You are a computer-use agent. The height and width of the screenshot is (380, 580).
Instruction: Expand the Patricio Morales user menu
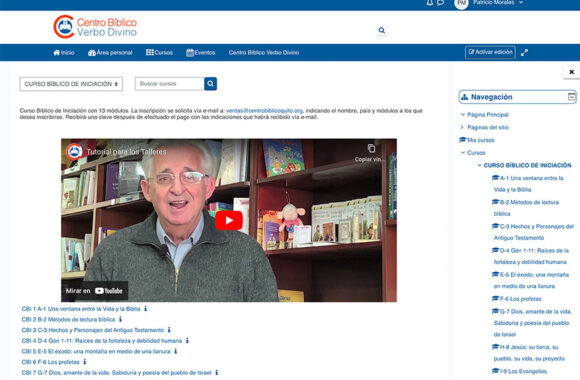498,3
